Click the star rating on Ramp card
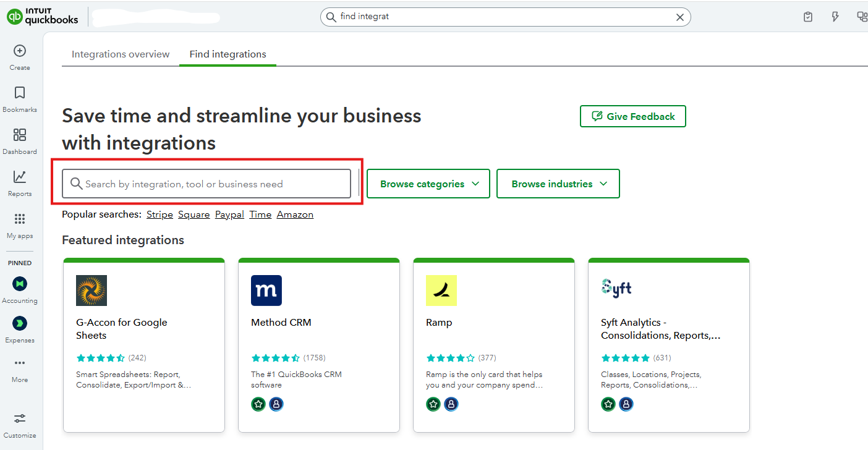The width and height of the screenshot is (868, 450). tap(451, 358)
